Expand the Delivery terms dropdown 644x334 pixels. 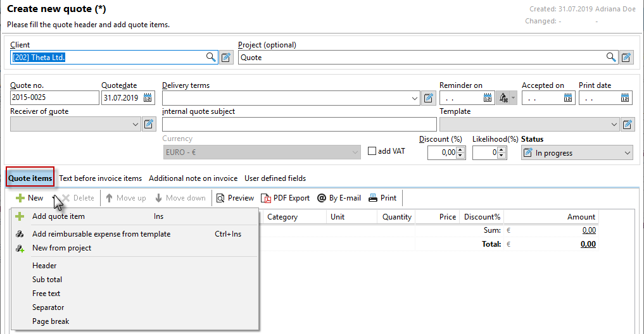[415, 98]
